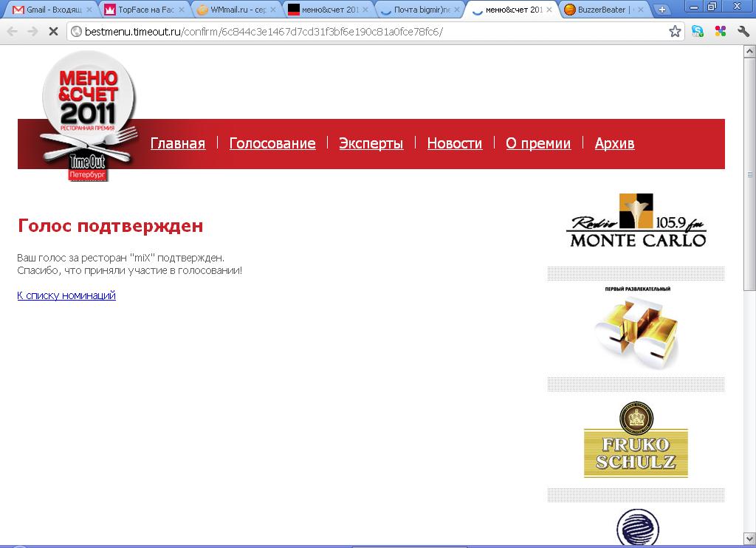Click Radio Monte Carlo 105.9 banner
The image size is (756, 548).
[x=636, y=221]
